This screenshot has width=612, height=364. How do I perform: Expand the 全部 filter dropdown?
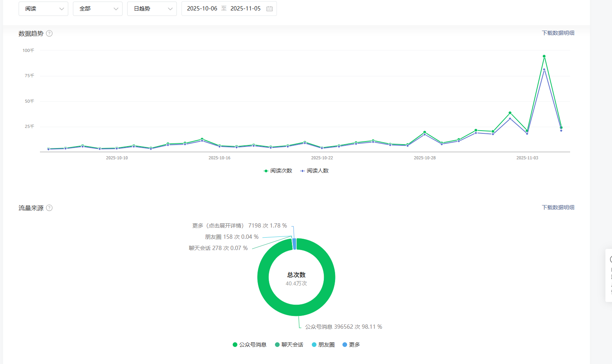[x=98, y=9]
